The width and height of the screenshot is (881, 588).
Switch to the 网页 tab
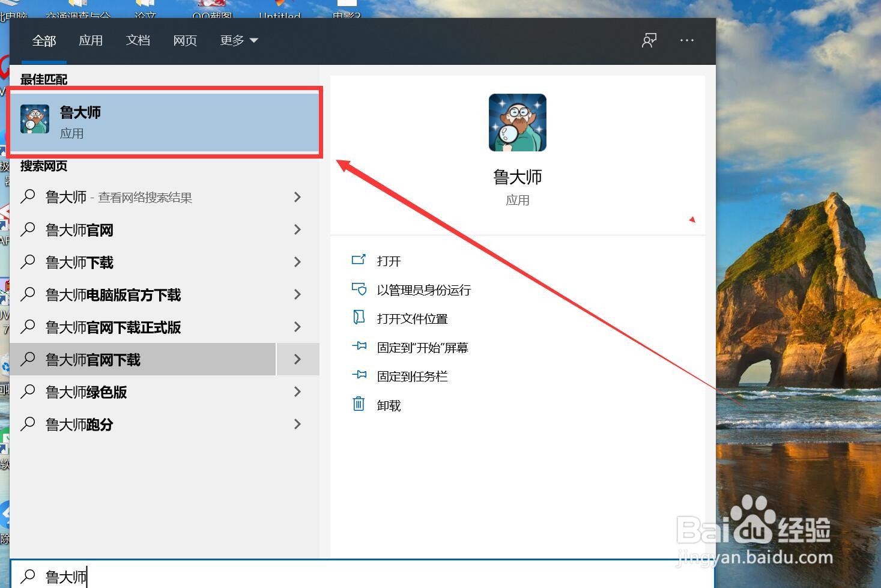(185, 40)
